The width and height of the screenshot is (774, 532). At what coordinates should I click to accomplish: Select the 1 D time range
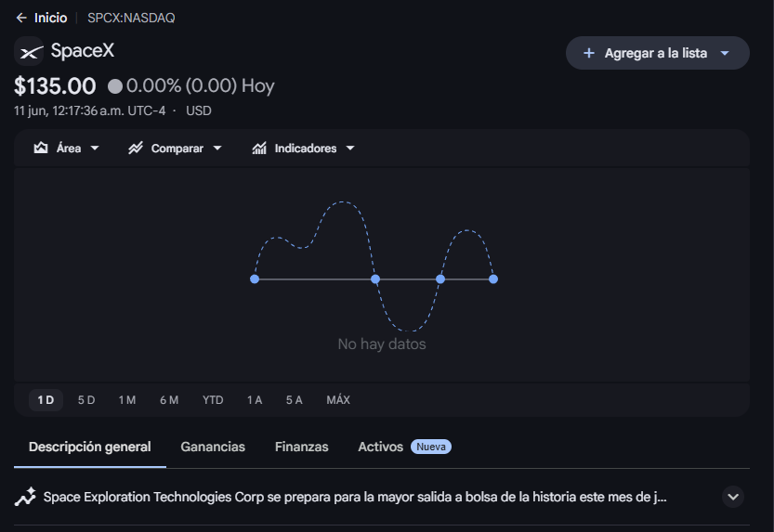pyautogui.click(x=46, y=400)
